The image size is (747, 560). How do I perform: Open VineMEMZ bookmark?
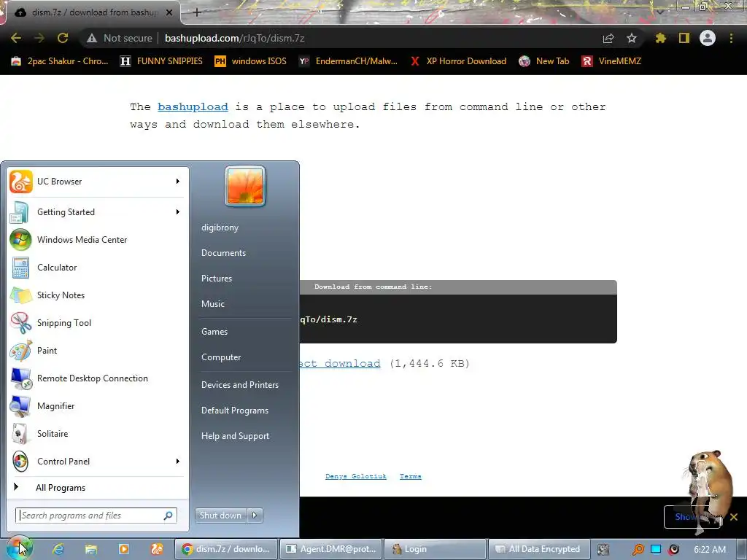coord(611,61)
